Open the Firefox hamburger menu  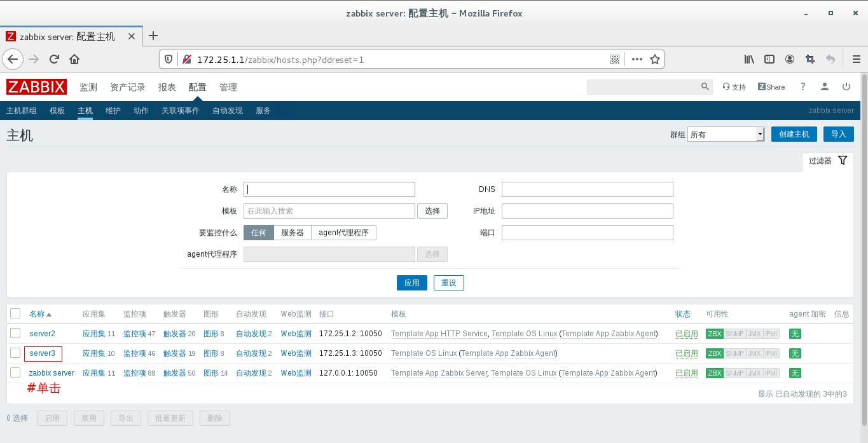[x=856, y=59]
